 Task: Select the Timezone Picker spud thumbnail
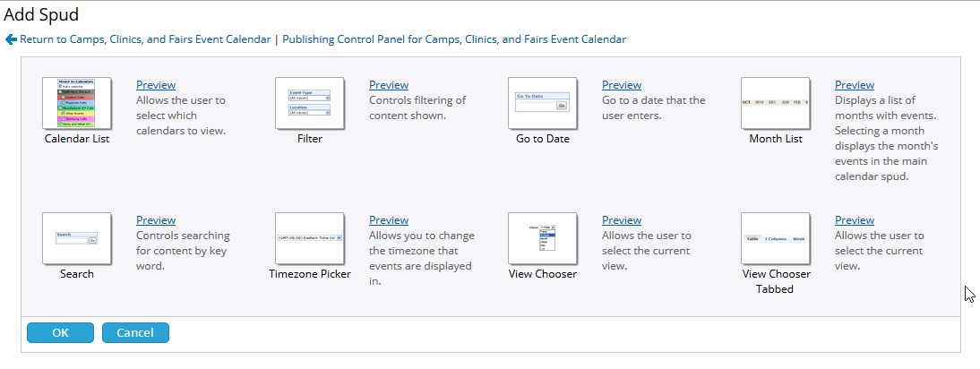click(x=310, y=238)
